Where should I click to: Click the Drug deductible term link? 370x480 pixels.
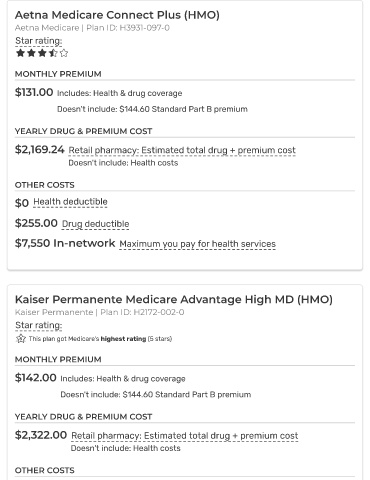(95, 224)
